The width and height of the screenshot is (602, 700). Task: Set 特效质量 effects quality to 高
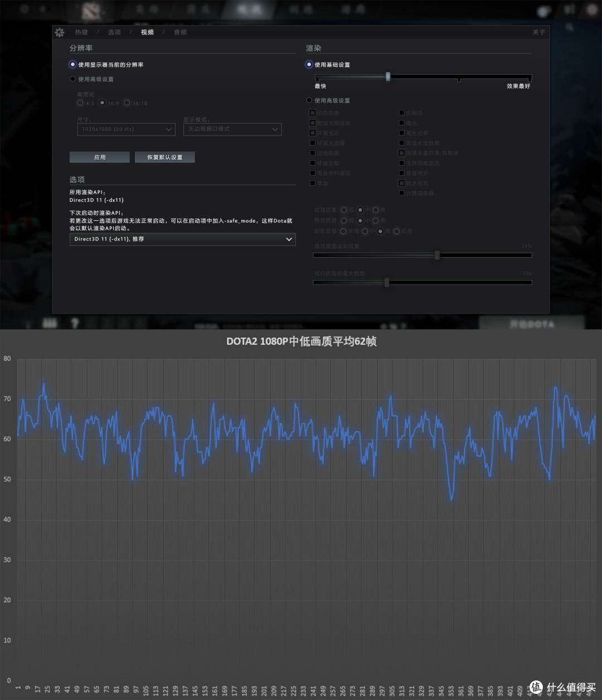point(376,220)
